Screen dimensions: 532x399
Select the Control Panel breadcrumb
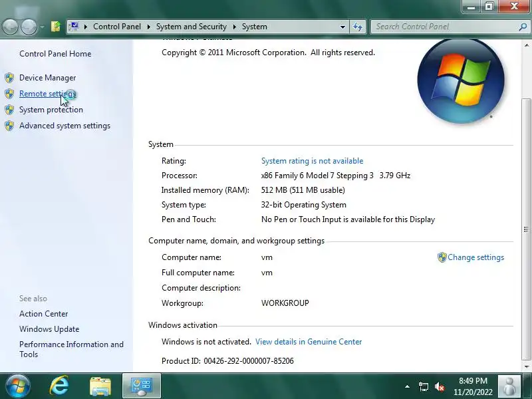click(x=117, y=27)
